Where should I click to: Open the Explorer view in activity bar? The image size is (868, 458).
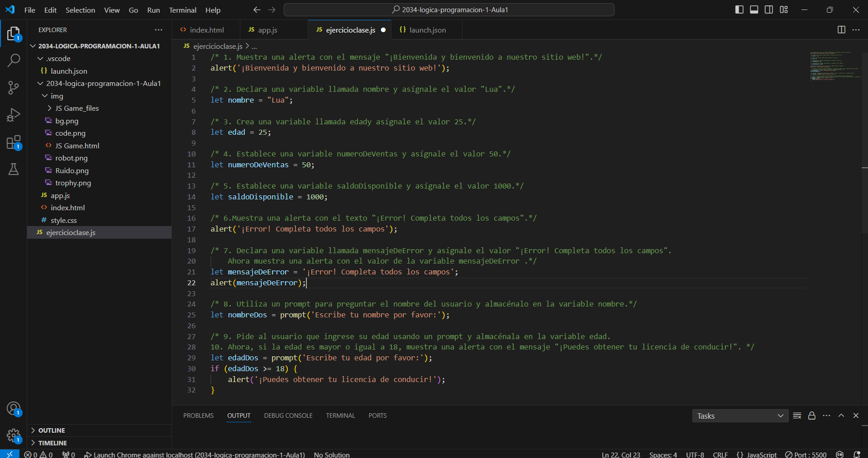(x=14, y=34)
